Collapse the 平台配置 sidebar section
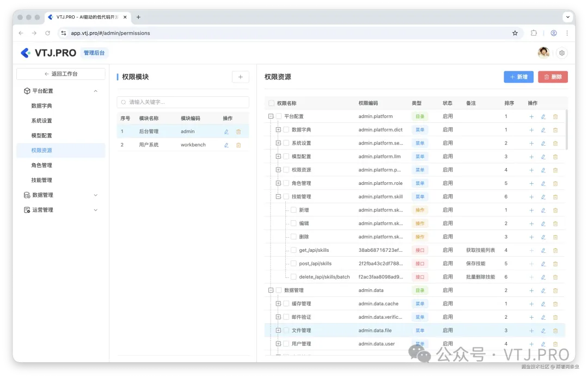This screenshot has height=378, width=588. coord(95,91)
